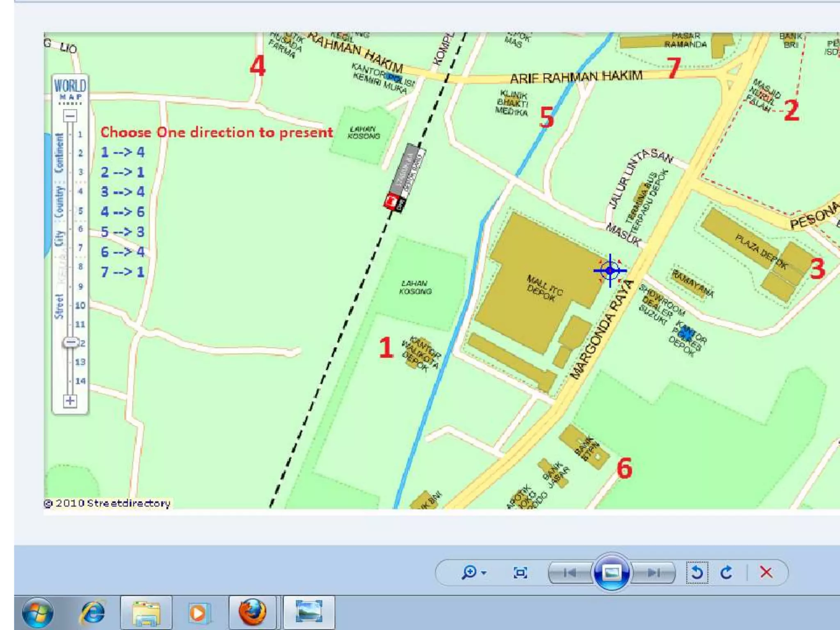Rotate image clockwise
The height and width of the screenshot is (630, 840).
726,573
